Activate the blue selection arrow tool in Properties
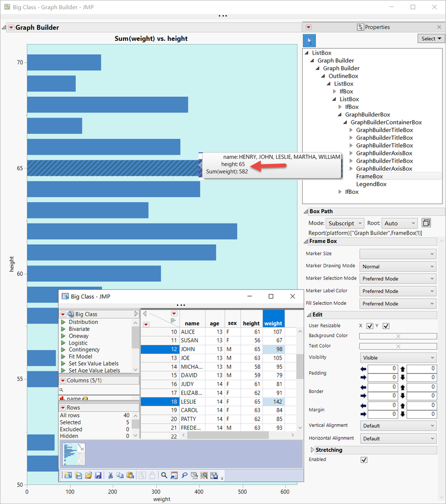Screen dimensions: 446x504 pyautogui.click(x=309, y=41)
